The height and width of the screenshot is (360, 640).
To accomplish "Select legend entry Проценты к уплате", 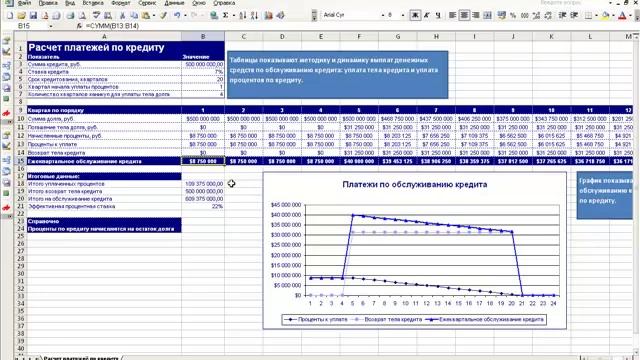I will [317, 319].
